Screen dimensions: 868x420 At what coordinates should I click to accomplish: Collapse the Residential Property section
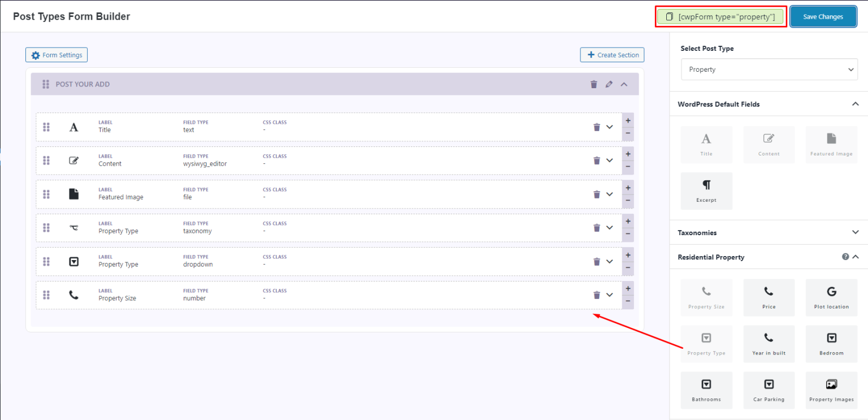(x=855, y=257)
